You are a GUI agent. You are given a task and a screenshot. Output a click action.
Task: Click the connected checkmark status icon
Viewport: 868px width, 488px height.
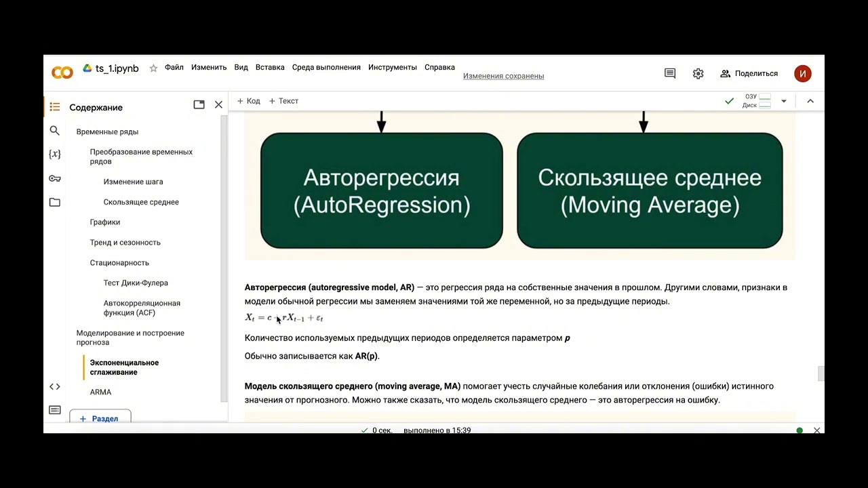click(x=730, y=101)
